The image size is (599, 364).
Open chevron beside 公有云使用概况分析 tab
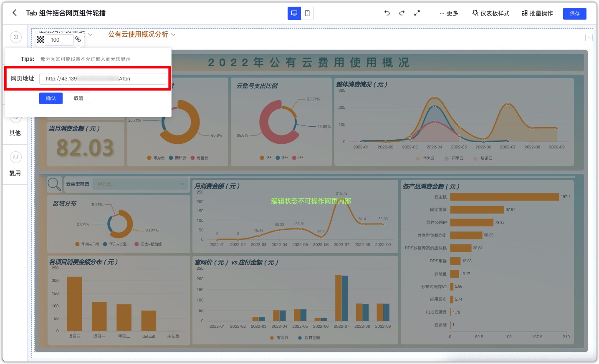173,35
